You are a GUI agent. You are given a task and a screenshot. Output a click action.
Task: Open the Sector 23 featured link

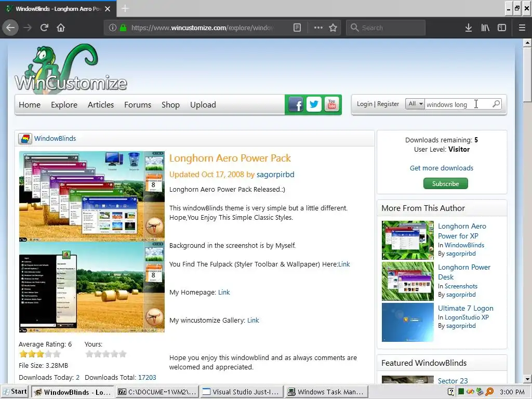(453, 381)
